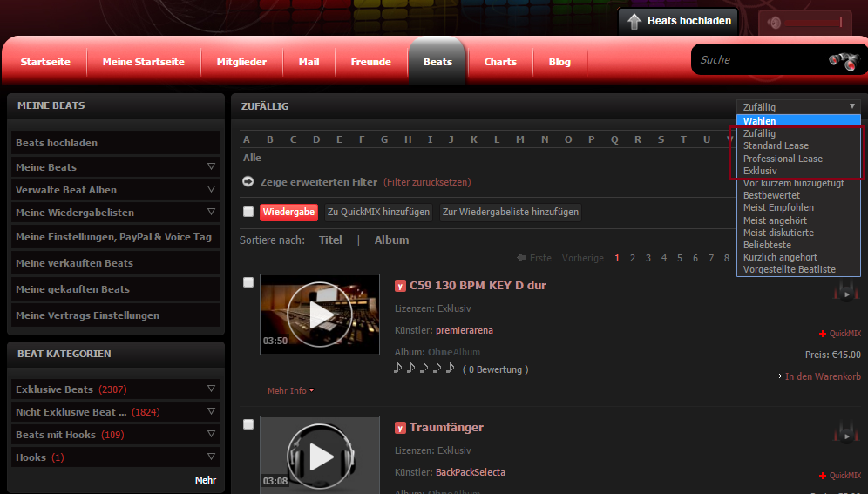Open artist premierarena profile link
868x494 pixels.
464,330
